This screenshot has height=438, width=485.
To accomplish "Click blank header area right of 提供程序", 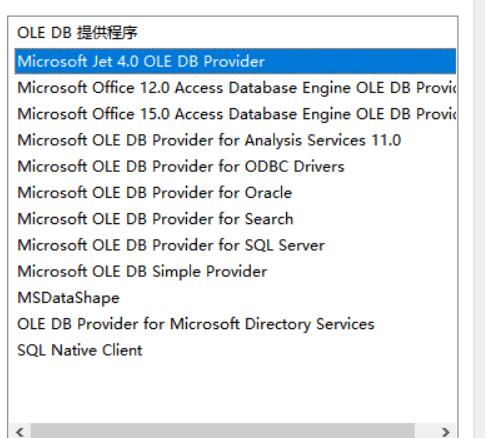I will [x=297, y=33].
